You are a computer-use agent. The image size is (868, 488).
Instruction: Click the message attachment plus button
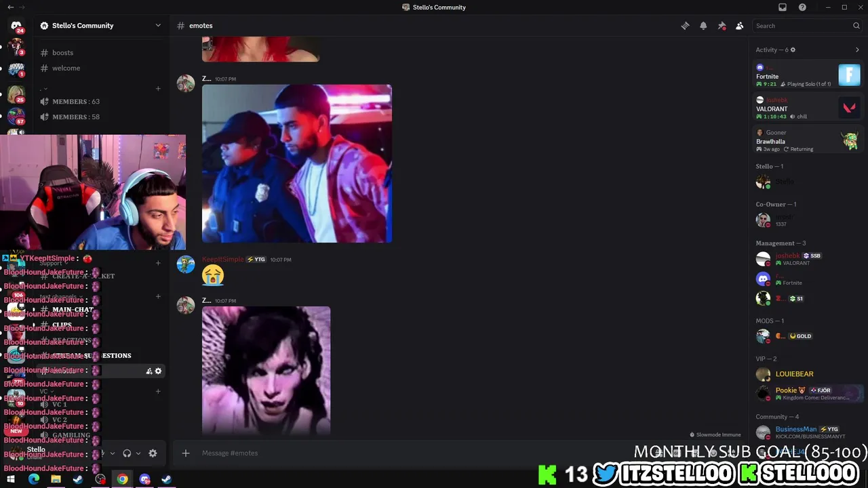(x=186, y=453)
